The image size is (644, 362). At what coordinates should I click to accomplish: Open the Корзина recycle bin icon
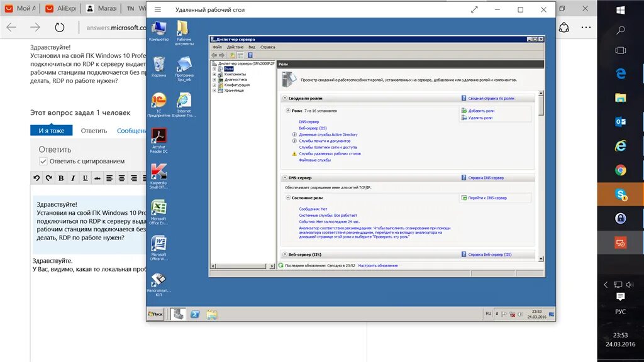(159, 67)
